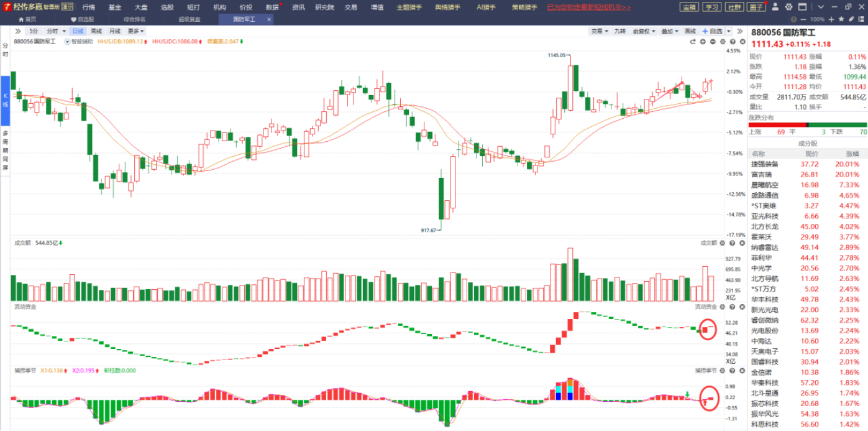The width and height of the screenshot is (868, 431).
Task: Click the user account icon
Action: pyautogui.click(x=775, y=7)
